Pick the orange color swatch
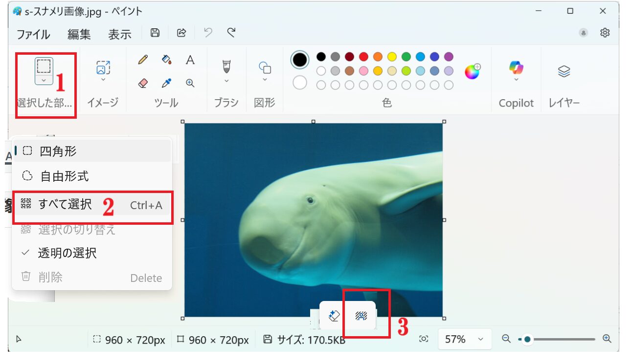The height and width of the screenshot is (364, 633). [378, 57]
